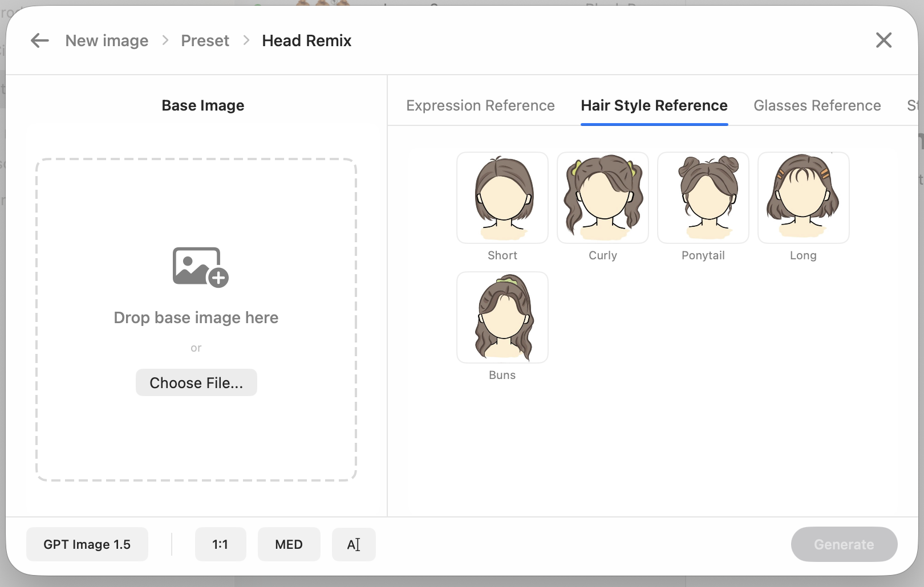The height and width of the screenshot is (587, 924).
Task: Open the text prompt tool with the A icon
Action: coord(354,544)
